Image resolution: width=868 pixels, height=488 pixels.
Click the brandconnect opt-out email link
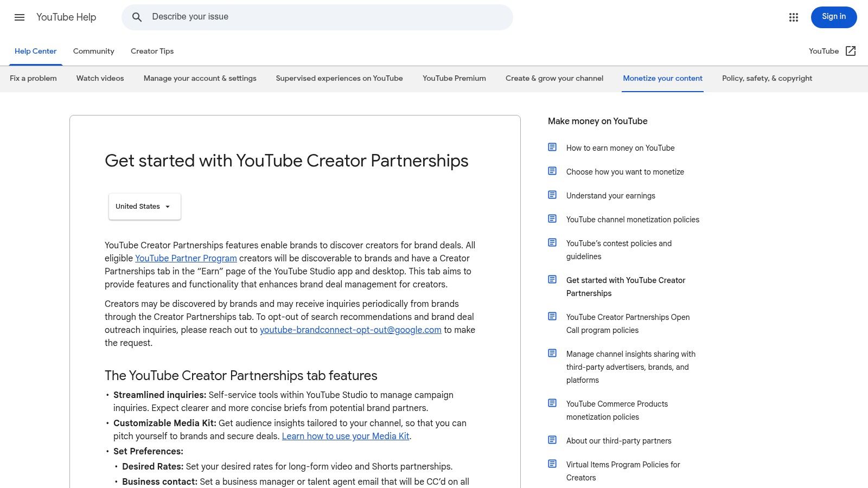(x=350, y=330)
